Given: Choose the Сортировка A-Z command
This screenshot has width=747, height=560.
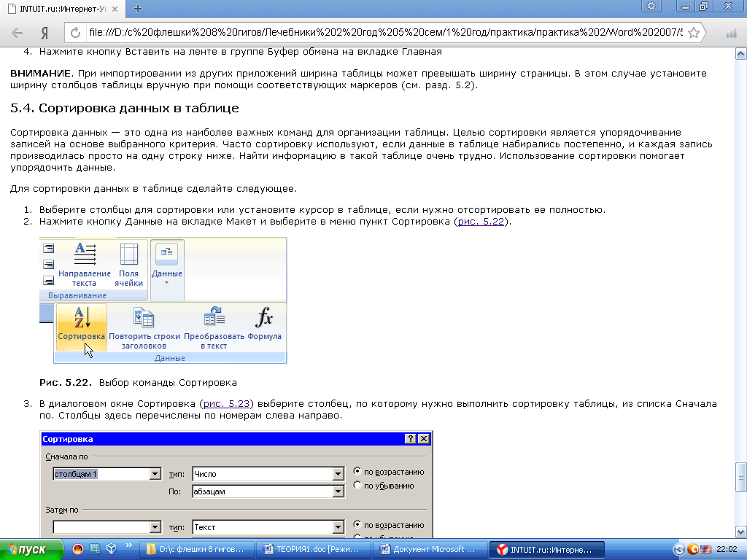Looking at the screenshot, I should point(82,327).
